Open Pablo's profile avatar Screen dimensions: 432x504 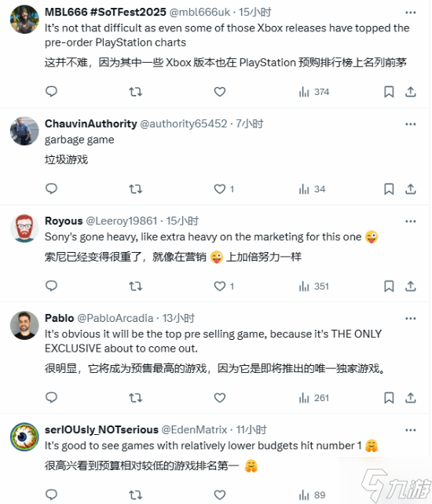tap(24, 325)
